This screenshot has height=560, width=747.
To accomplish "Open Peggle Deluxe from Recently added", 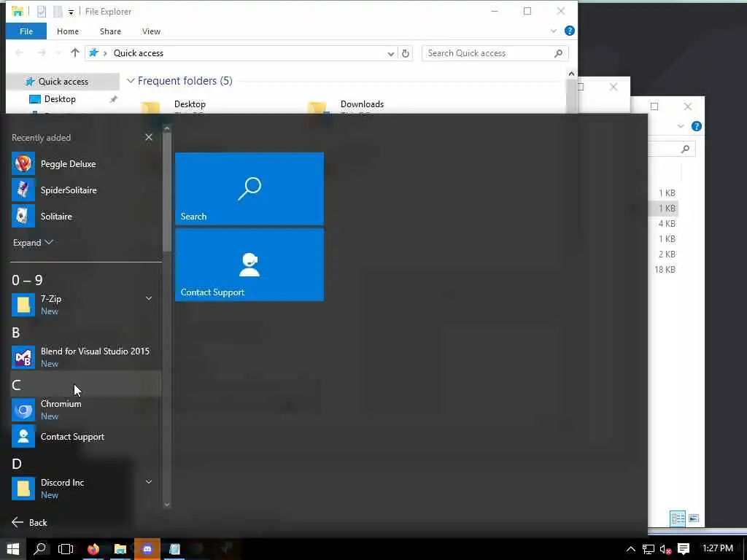I will 86,164.
